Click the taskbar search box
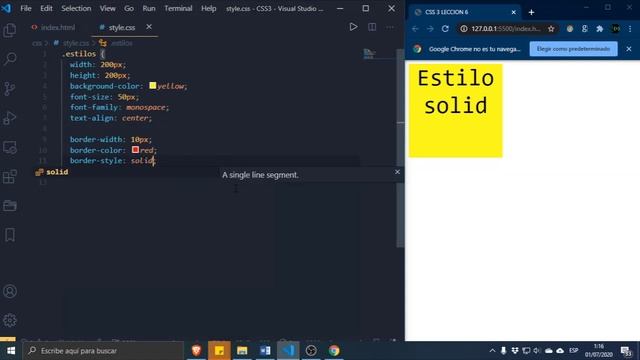The width and height of the screenshot is (640, 360). coord(103,351)
